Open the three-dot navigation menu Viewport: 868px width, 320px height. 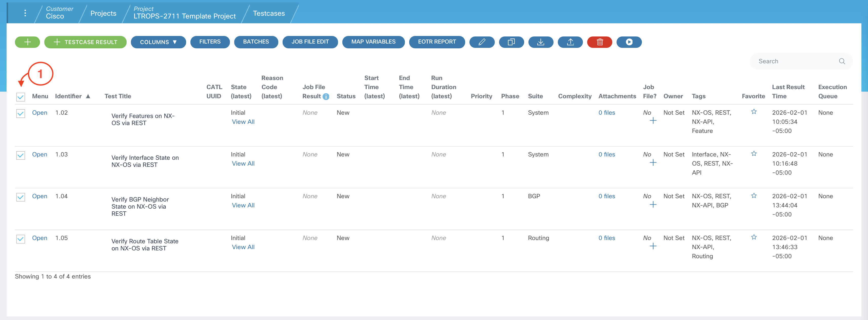tap(25, 13)
